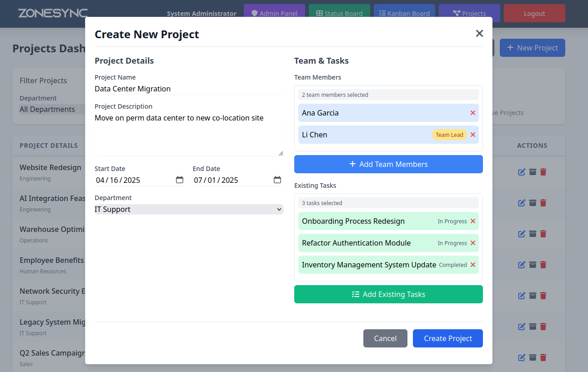Screen dimensions: 588x372
Task: Archive icon in Legacy System Migration row
Action: (x=533, y=327)
